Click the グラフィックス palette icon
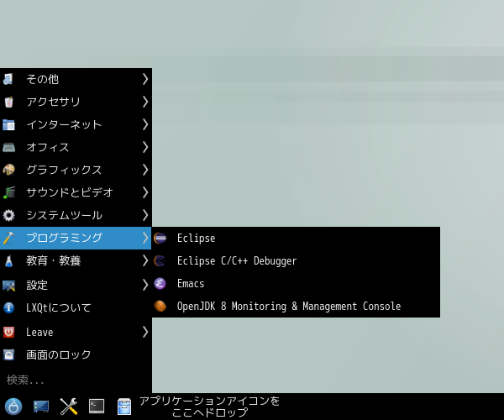 tap(8, 170)
